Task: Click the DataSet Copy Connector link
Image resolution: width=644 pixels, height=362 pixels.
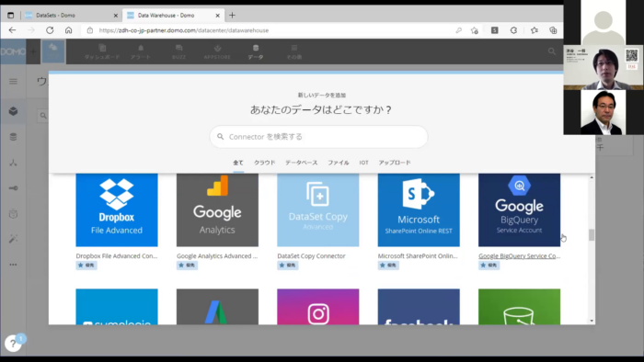Action: click(x=311, y=255)
